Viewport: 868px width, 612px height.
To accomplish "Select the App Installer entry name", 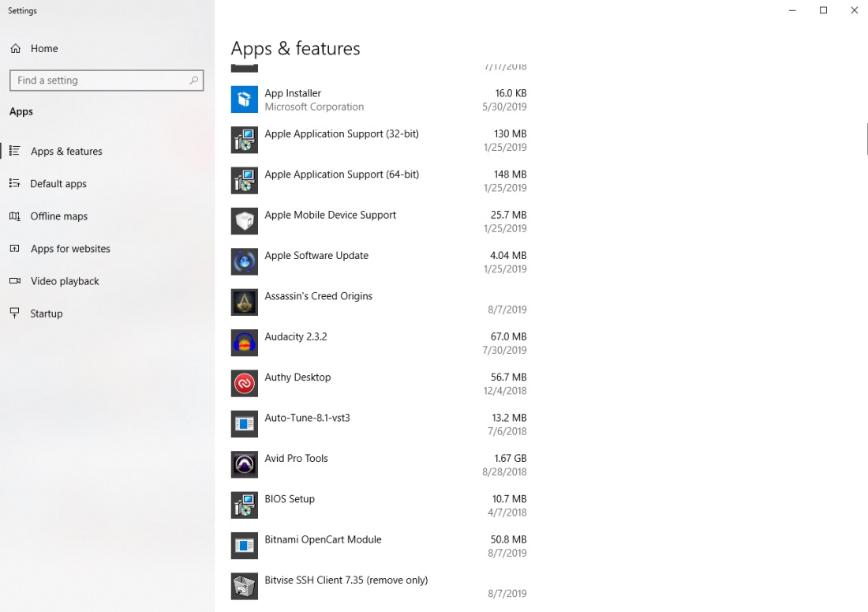I will [293, 93].
